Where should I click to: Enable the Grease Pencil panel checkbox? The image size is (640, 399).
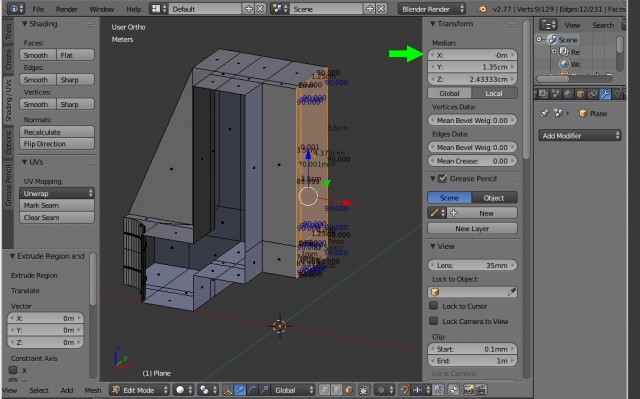pos(442,179)
